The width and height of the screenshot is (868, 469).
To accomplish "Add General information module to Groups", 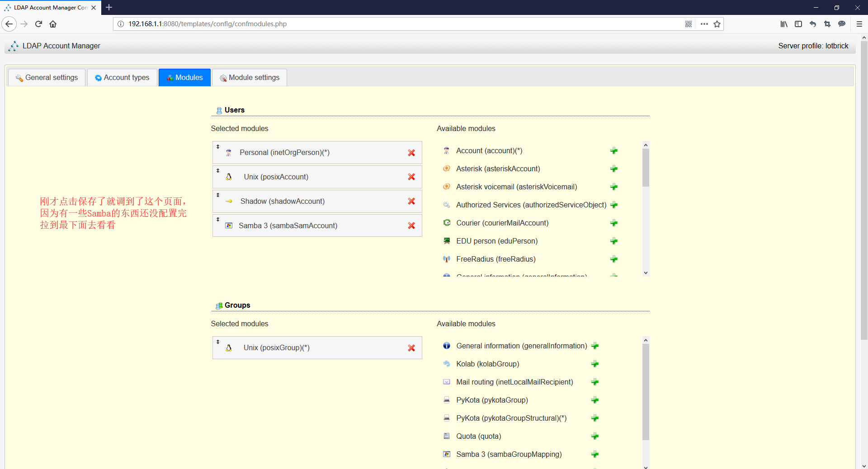I will coord(595,346).
